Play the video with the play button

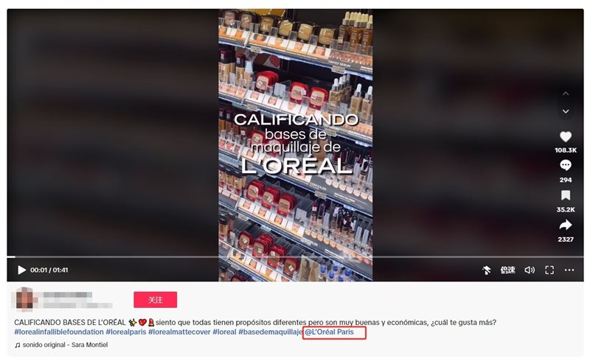(x=22, y=270)
